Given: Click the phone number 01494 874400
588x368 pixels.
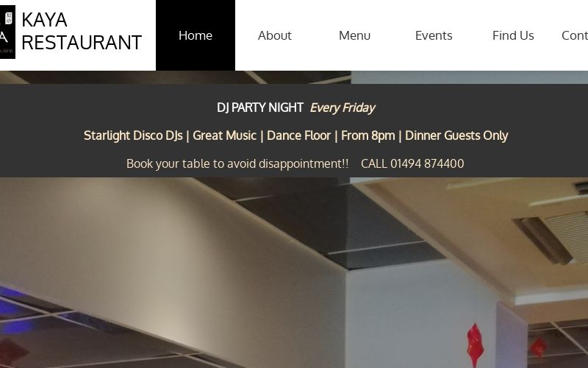Looking at the screenshot, I should [x=427, y=163].
